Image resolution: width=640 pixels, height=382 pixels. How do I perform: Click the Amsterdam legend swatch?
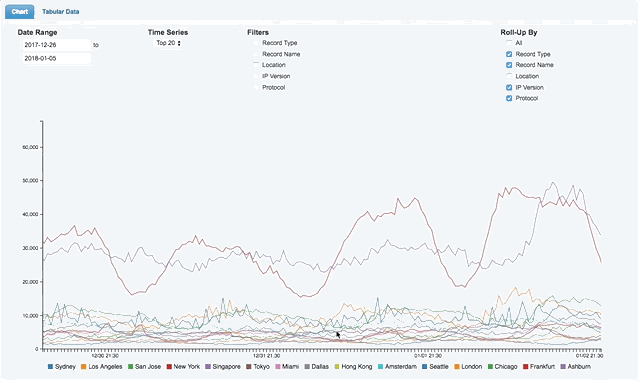click(x=380, y=366)
